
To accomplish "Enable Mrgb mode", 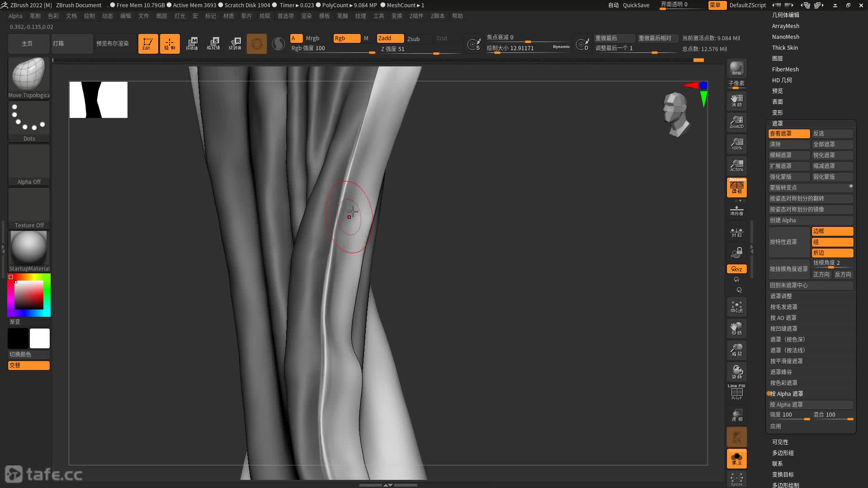I will [312, 38].
